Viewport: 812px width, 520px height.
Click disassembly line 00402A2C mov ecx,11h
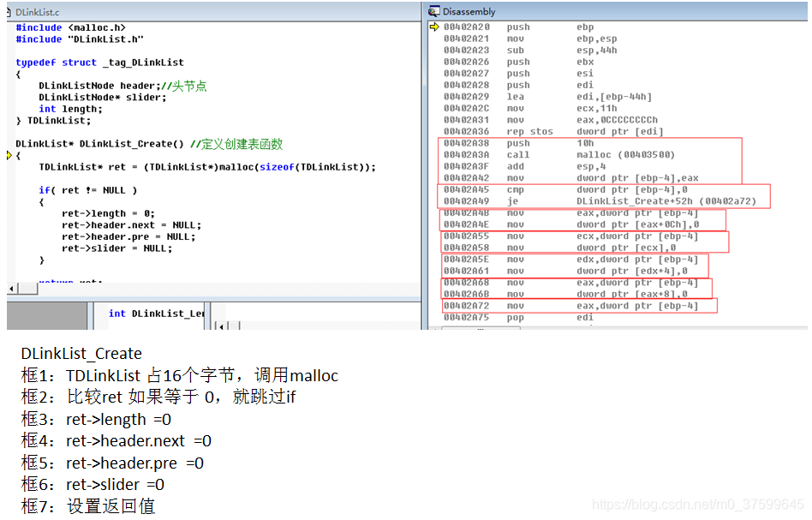(x=530, y=108)
